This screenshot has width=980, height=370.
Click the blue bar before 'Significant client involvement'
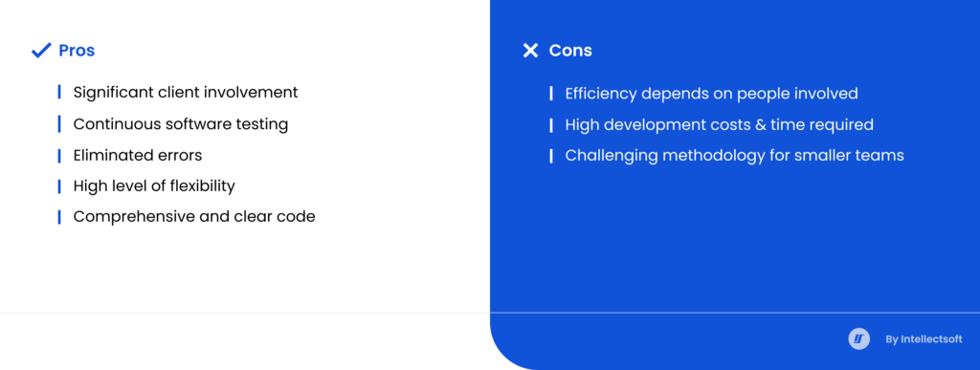[59, 93]
